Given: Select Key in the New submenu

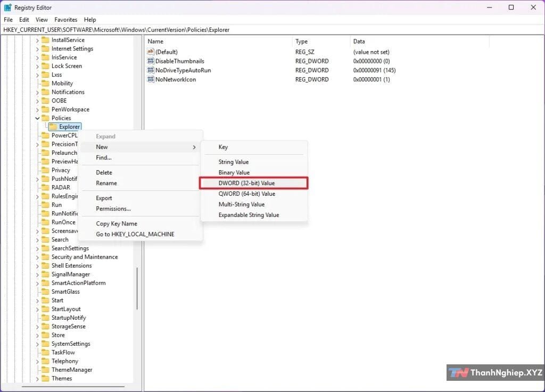Looking at the screenshot, I should coord(254,147).
